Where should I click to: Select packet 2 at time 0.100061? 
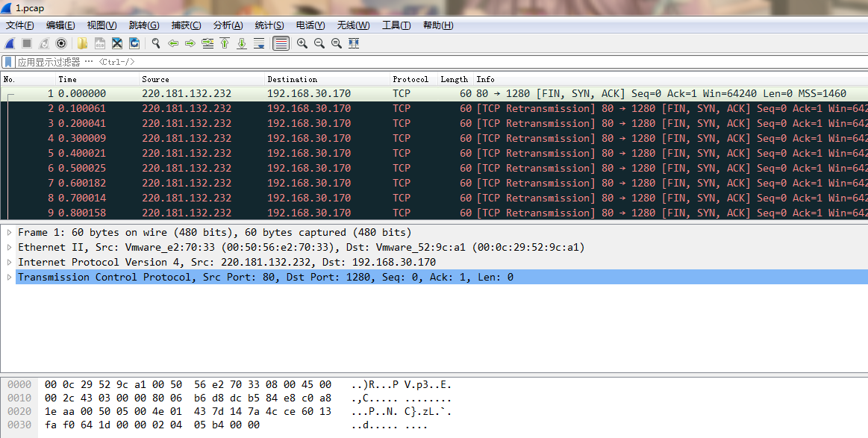[x=434, y=108]
